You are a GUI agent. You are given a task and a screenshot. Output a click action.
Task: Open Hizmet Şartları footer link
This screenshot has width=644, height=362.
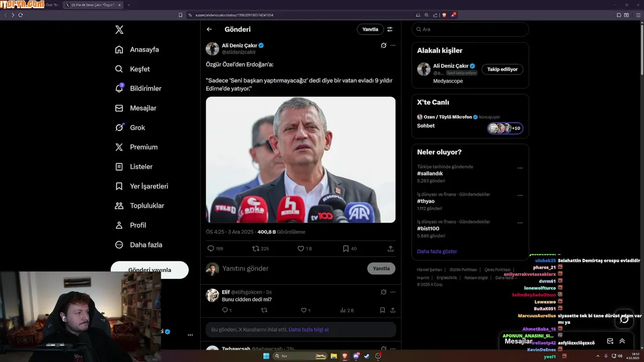[429, 270]
